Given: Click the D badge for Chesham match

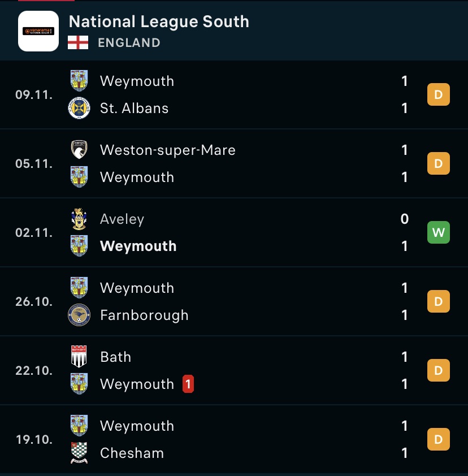Looking at the screenshot, I should point(439,439).
